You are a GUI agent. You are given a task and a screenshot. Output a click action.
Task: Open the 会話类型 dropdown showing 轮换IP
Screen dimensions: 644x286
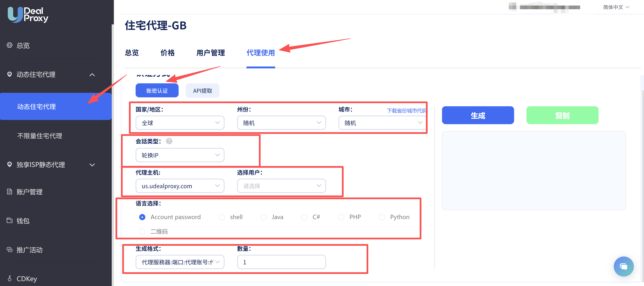tap(180, 155)
